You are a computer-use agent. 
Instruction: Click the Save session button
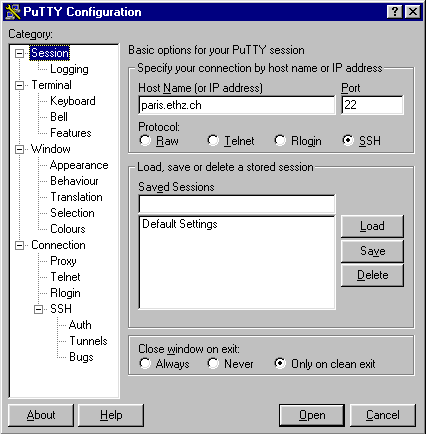(372, 251)
